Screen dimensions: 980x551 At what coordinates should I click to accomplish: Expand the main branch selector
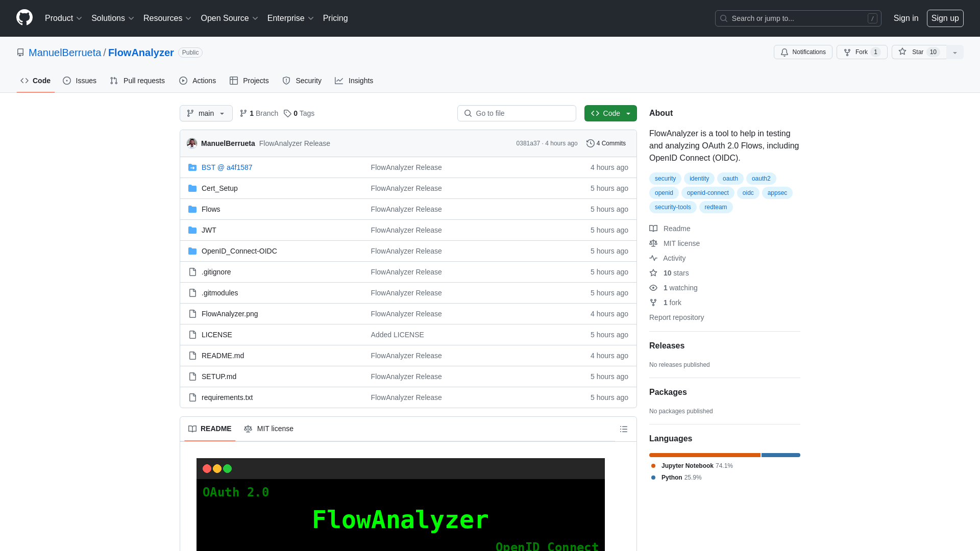(206, 113)
